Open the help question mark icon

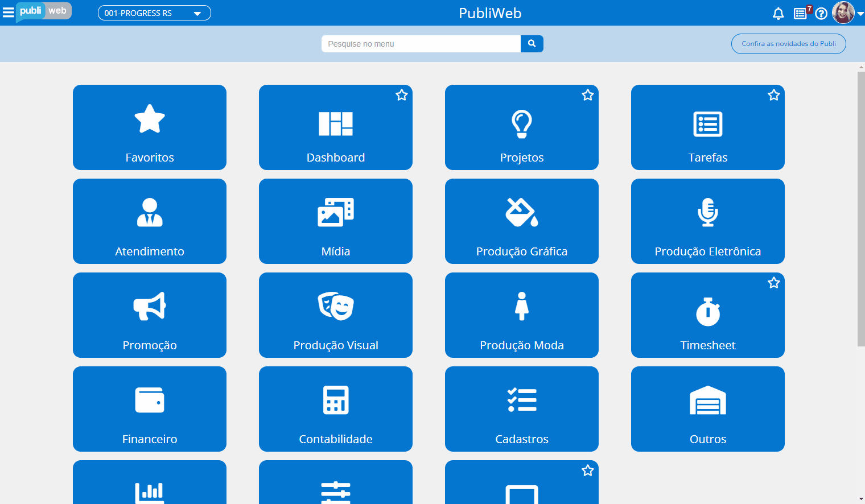click(x=821, y=14)
